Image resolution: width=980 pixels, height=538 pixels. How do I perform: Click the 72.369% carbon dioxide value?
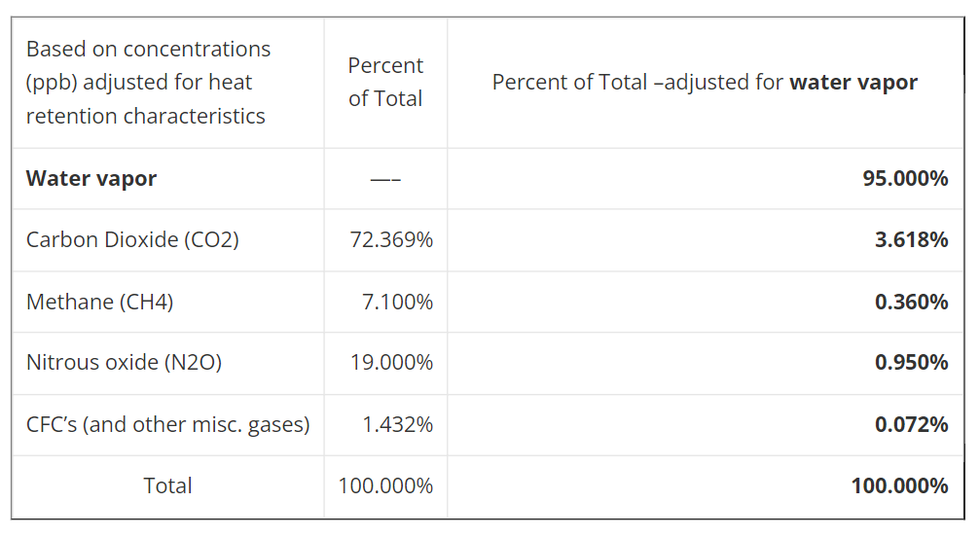point(391,239)
